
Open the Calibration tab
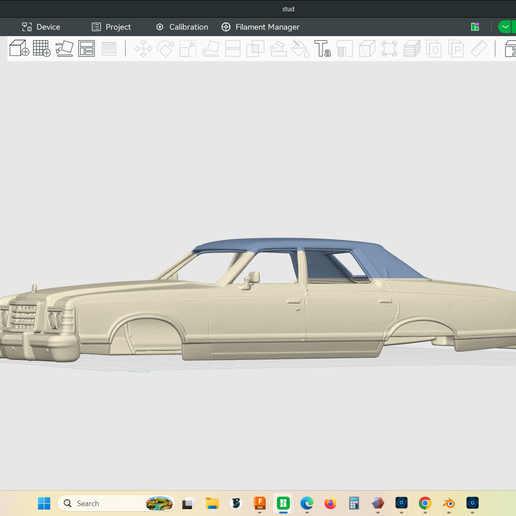click(x=182, y=27)
